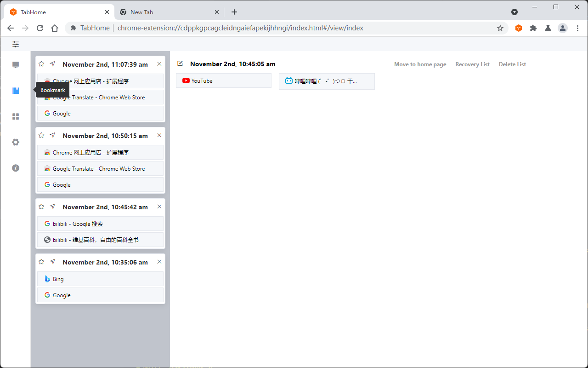Screen dimensions: 588x368
Task: Open the TabHome extension icon
Action: click(x=519, y=28)
